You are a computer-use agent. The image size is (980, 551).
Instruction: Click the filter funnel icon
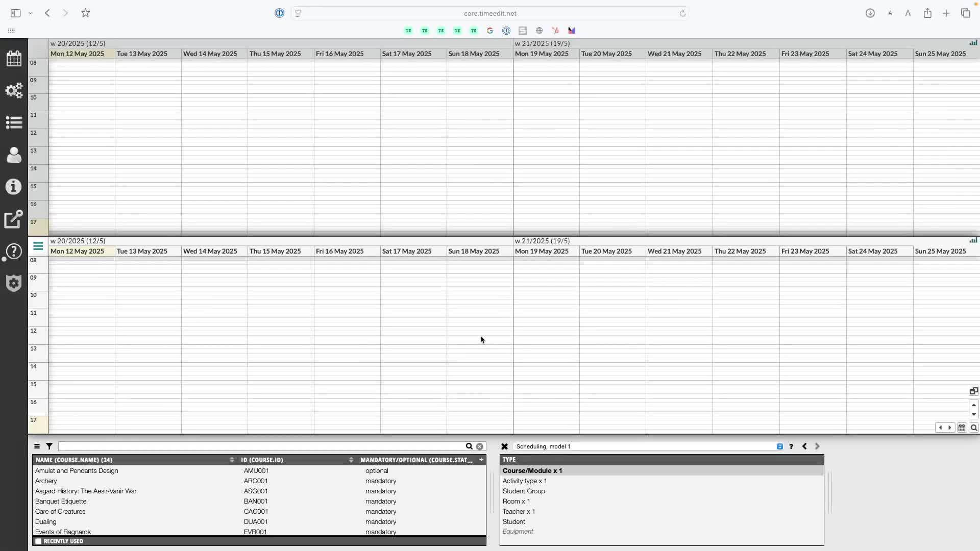pyautogui.click(x=50, y=446)
